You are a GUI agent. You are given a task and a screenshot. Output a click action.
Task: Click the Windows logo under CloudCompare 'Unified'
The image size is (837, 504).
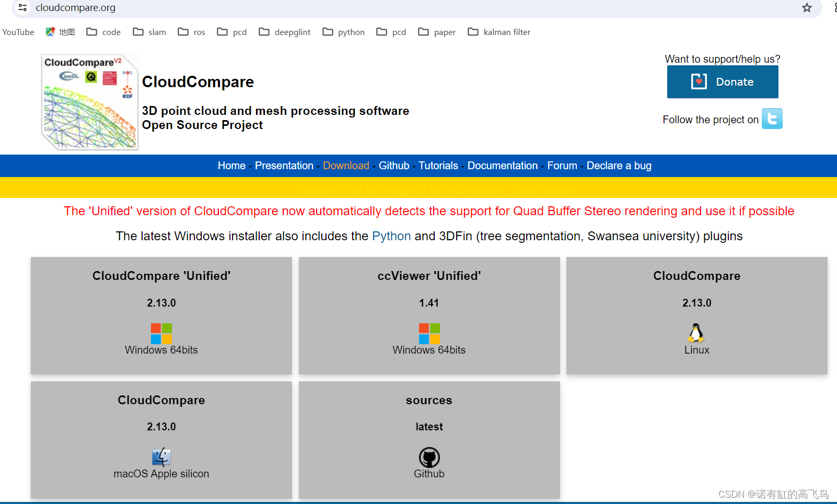click(x=161, y=333)
